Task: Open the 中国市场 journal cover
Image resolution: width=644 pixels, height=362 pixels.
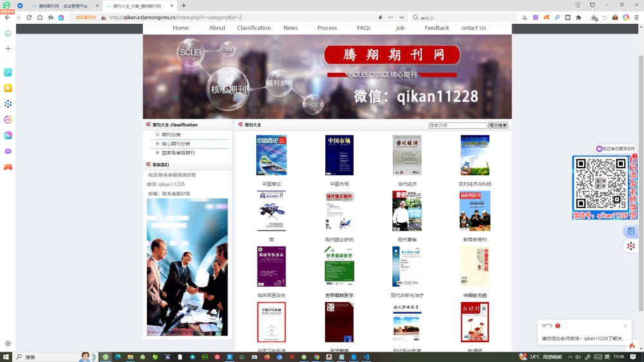Action: tap(339, 155)
